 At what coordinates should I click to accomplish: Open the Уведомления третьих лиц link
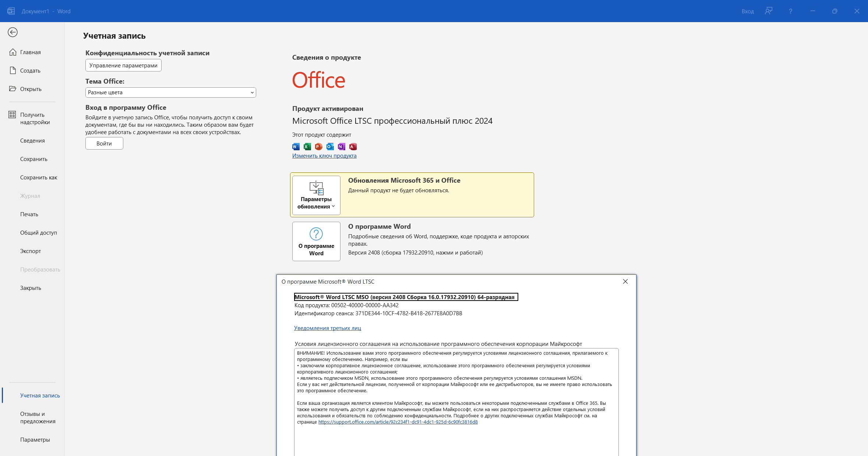pyautogui.click(x=328, y=328)
